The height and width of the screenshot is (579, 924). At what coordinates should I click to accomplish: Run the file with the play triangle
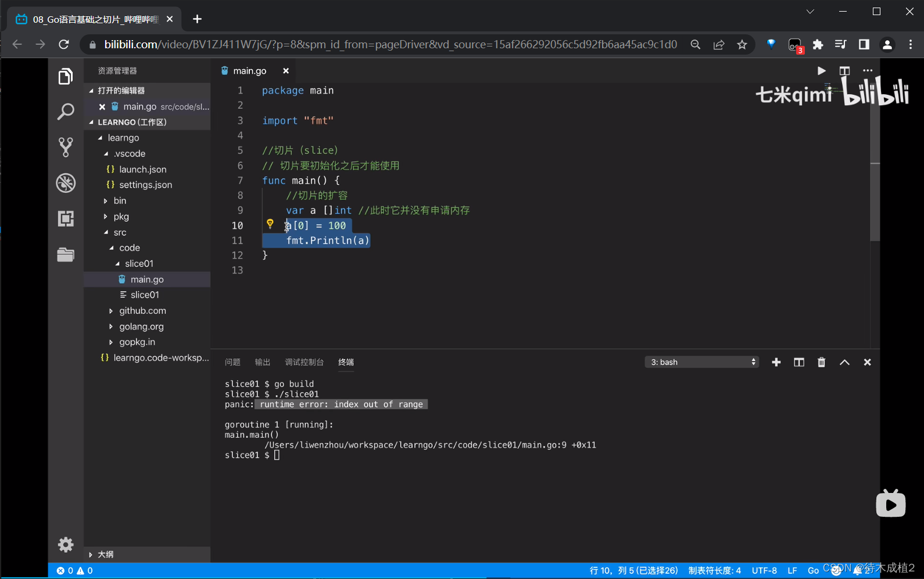coord(821,71)
